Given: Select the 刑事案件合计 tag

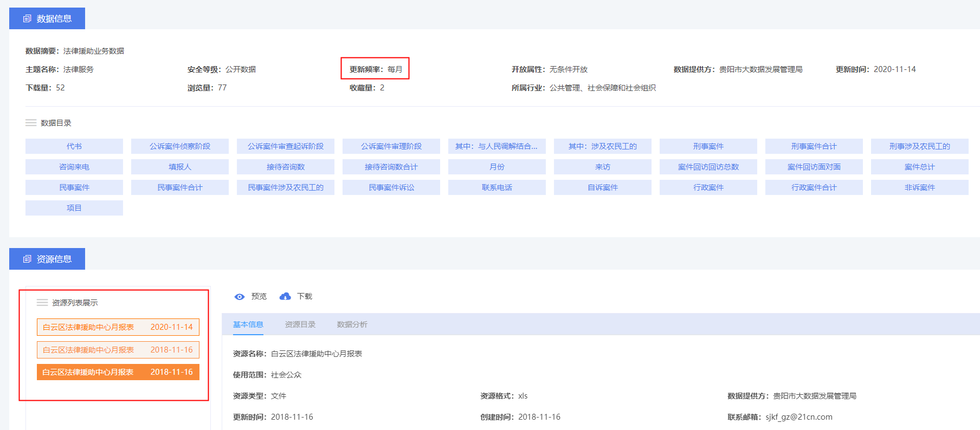Looking at the screenshot, I should coord(814,146).
